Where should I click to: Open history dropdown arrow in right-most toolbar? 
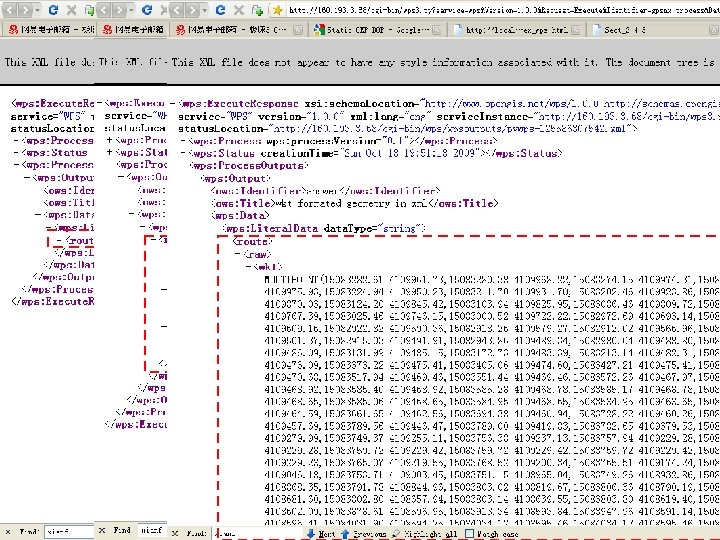pos(205,10)
